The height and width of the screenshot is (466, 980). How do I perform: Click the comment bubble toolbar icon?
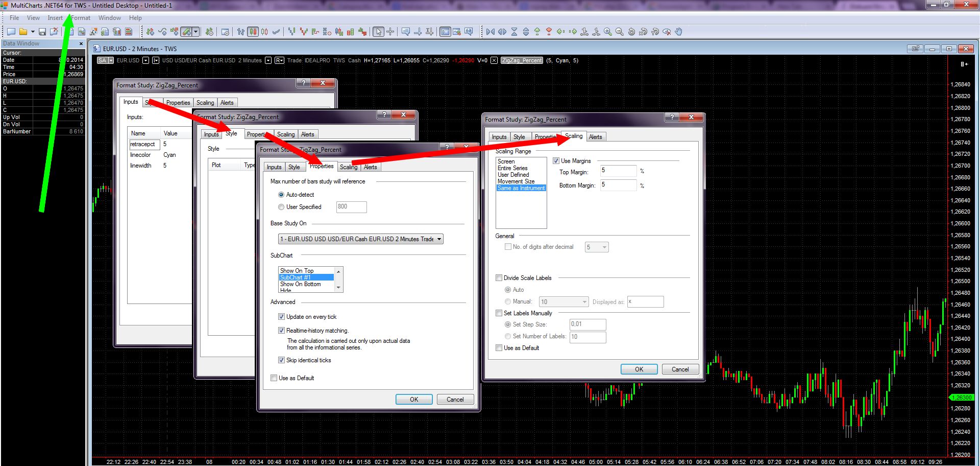406,32
